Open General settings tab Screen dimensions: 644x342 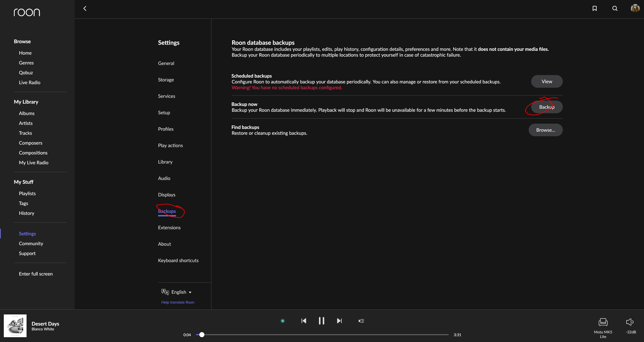(166, 63)
